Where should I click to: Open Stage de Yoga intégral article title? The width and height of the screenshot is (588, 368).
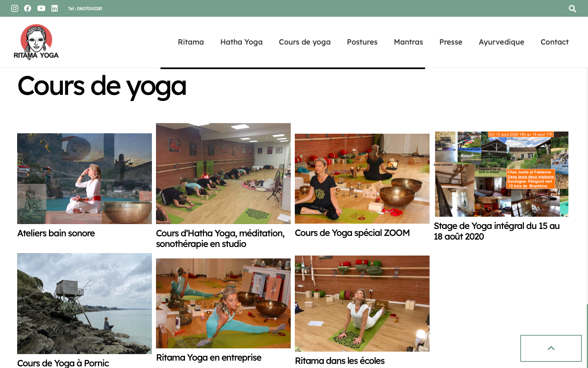tap(497, 231)
